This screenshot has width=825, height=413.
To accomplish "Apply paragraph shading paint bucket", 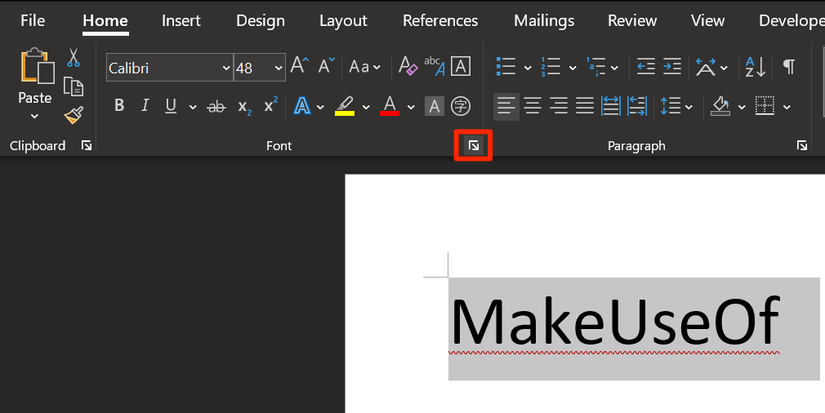I will (720, 107).
